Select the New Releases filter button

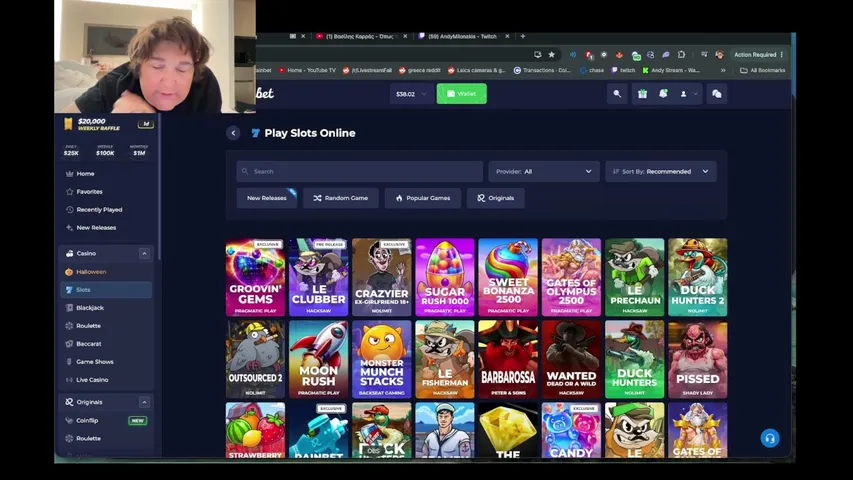click(267, 198)
